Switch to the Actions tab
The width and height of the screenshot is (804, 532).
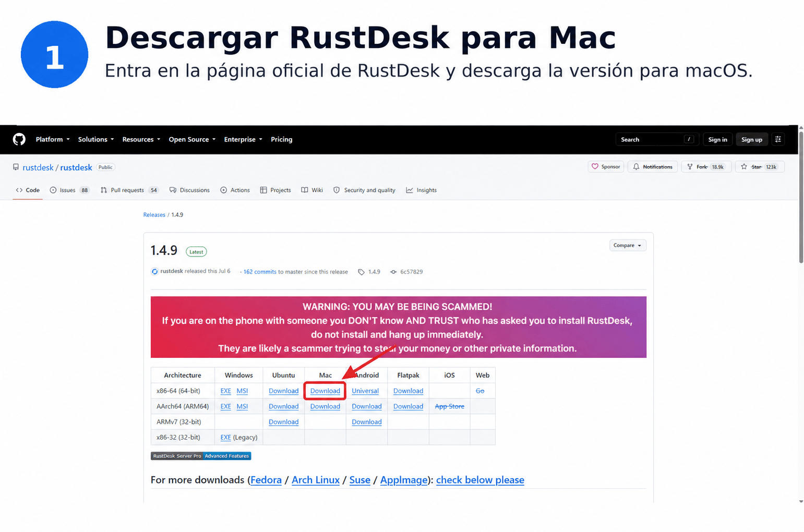tap(235, 190)
